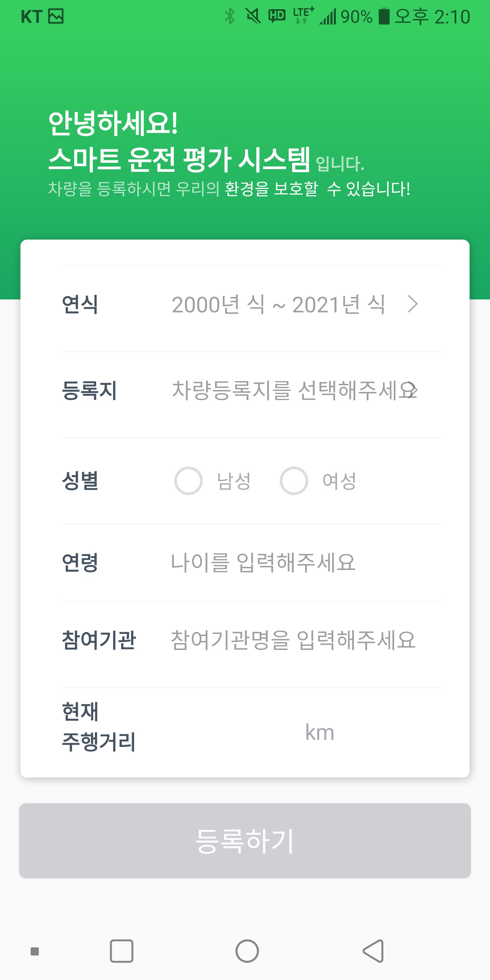Open the 연식 year range selector
The width and height of the screenshot is (490, 980).
(278, 305)
